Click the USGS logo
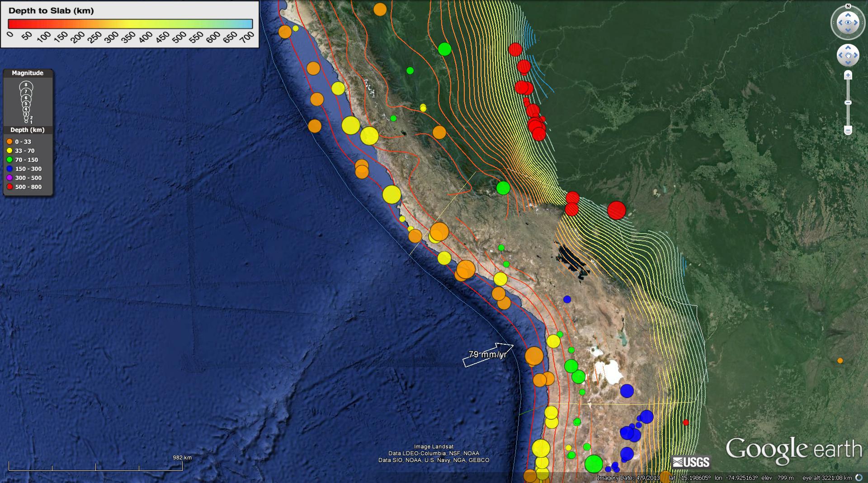The image size is (868, 483). (691, 462)
